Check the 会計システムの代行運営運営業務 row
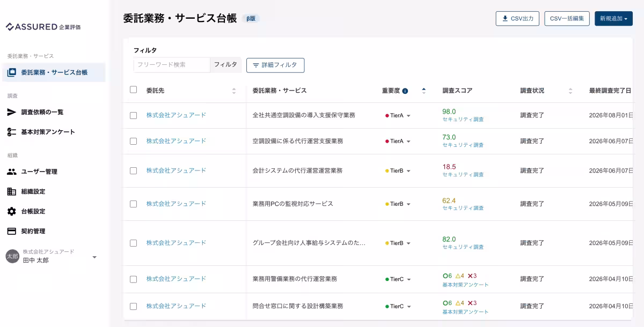The image size is (644, 327). 133,171
